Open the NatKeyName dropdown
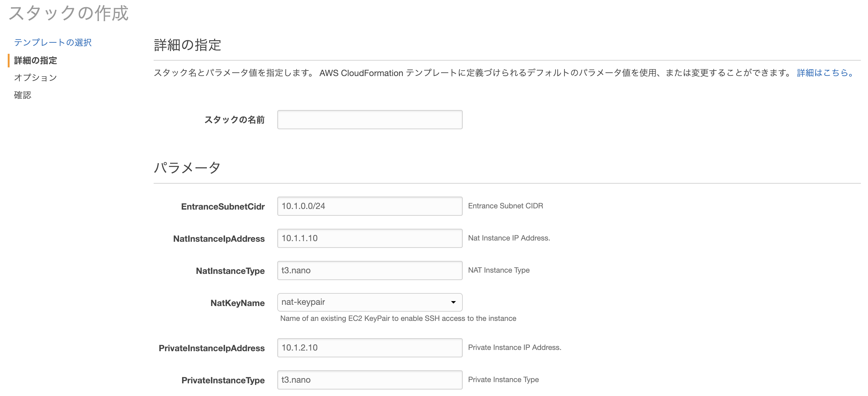This screenshot has height=396, width=868. point(370,302)
